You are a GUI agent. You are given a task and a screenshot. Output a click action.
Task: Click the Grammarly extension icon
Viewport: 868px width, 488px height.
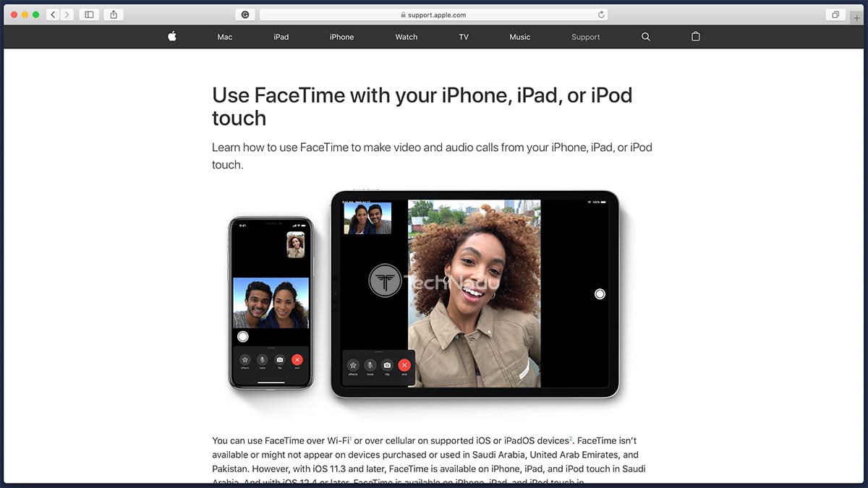pyautogui.click(x=245, y=14)
